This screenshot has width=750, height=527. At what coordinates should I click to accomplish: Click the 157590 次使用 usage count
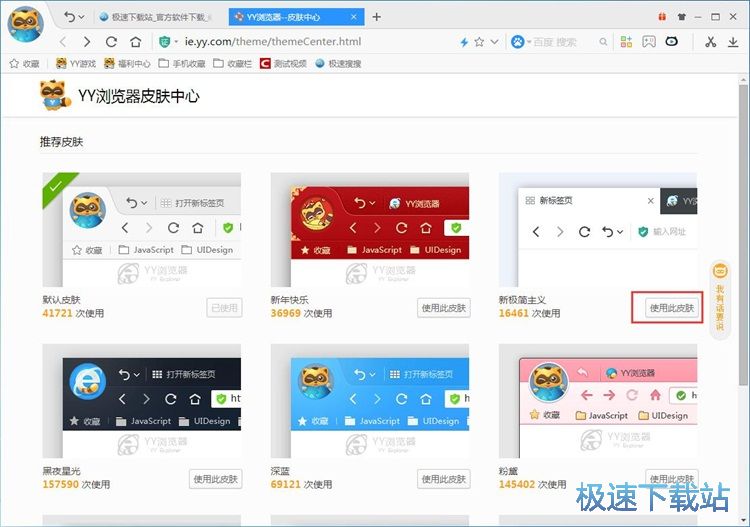(x=77, y=484)
